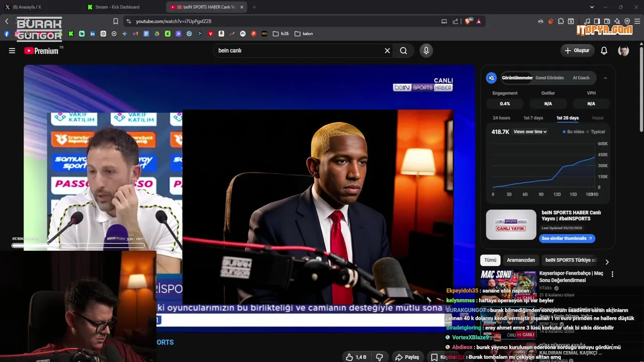This screenshot has width=644, height=362.
Task: Open the fc26 bookmarks folder
Action: click(281, 34)
